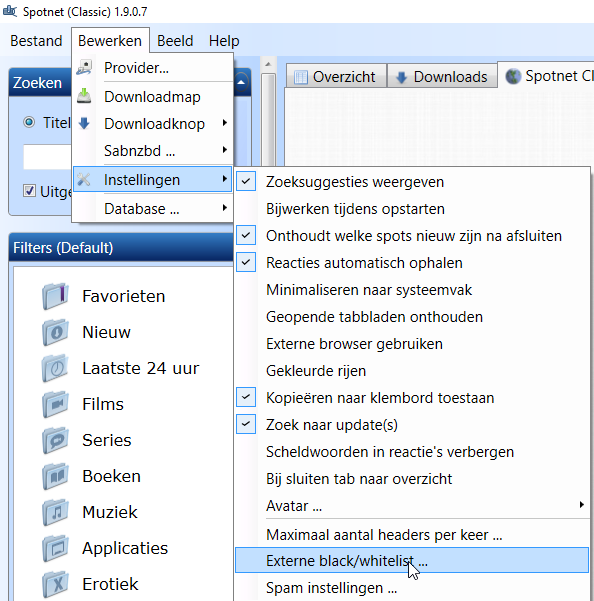Click the Series speech-bubble folder icon

(56, 440)
